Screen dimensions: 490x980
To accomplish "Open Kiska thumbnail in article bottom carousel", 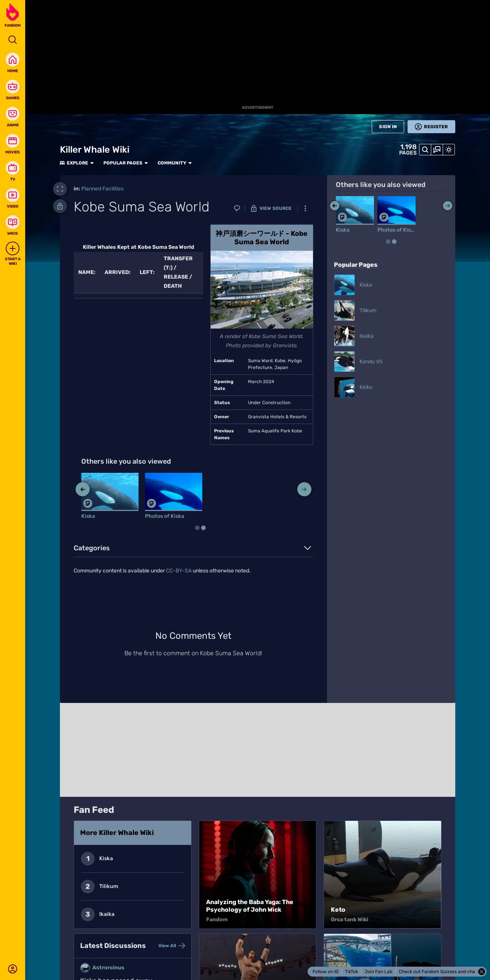I will (x=110, y=492).
